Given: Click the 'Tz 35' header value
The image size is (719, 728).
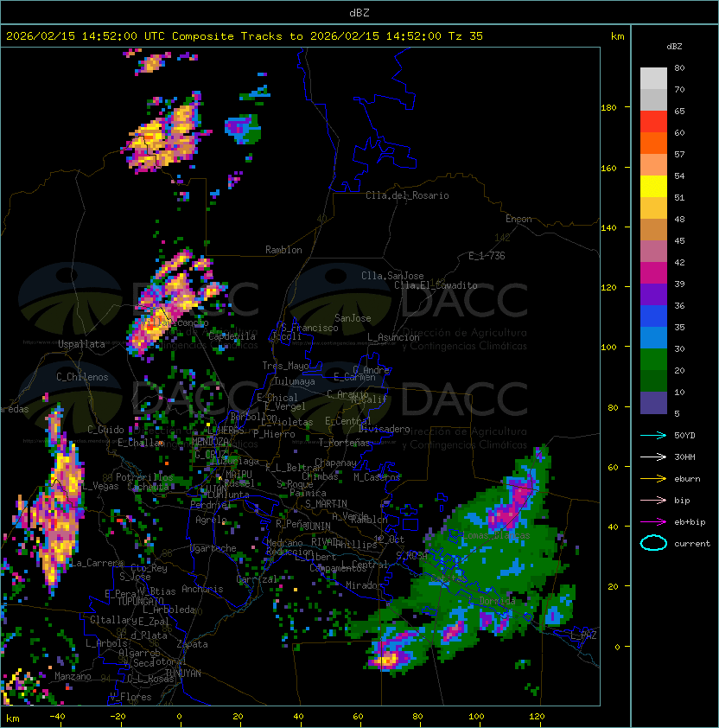Looking at the screenshot, I should click(466, 36).
